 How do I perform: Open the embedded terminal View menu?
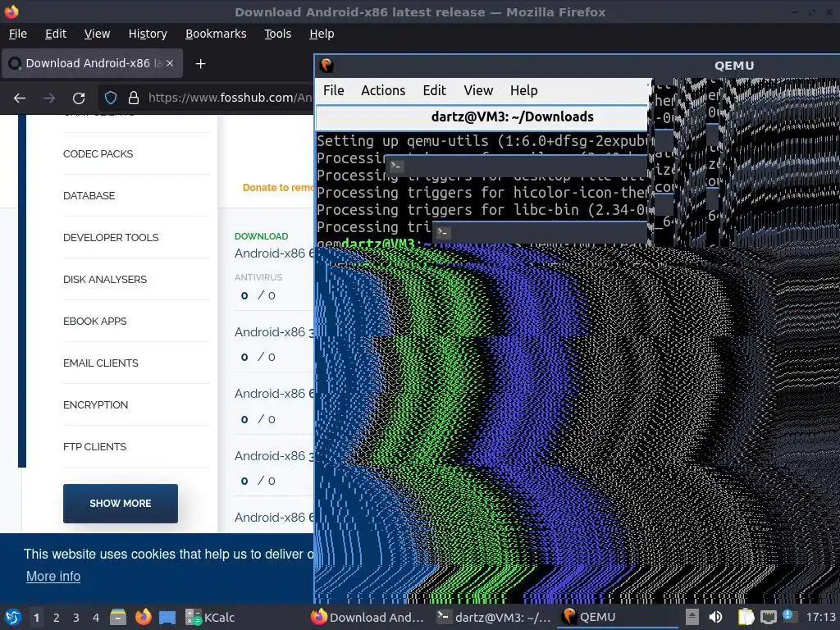pos(478,90)
